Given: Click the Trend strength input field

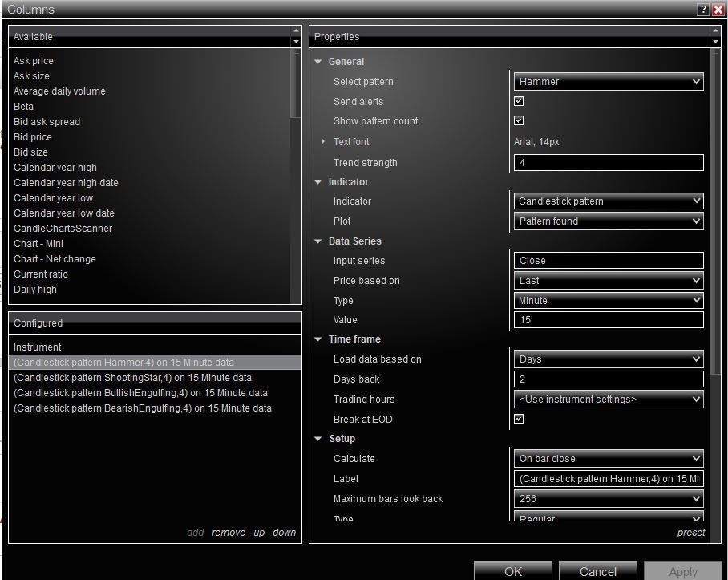Looking at the screenshot, I should point(609,163).
